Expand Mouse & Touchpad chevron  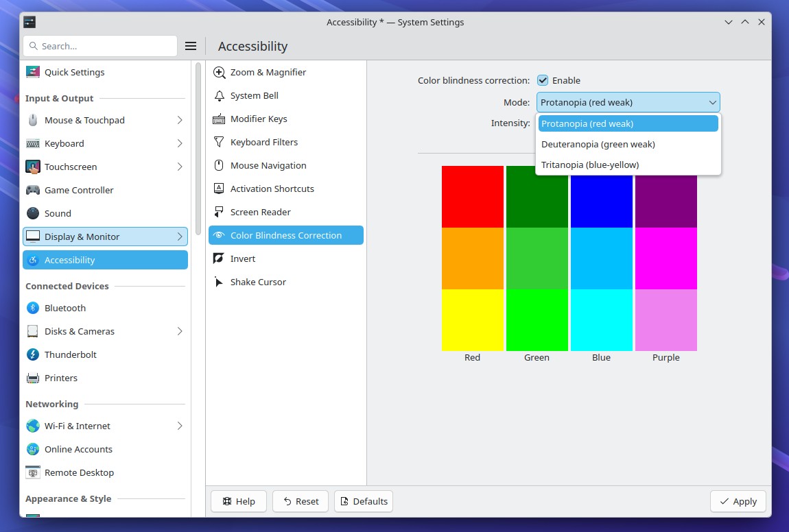(180, 120)
